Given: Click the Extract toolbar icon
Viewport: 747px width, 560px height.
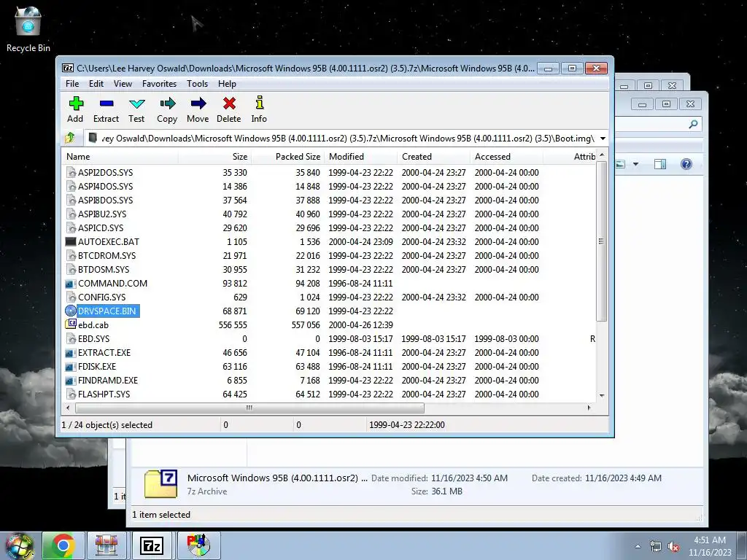Looking at the screenshot, I should pos(107,104).
